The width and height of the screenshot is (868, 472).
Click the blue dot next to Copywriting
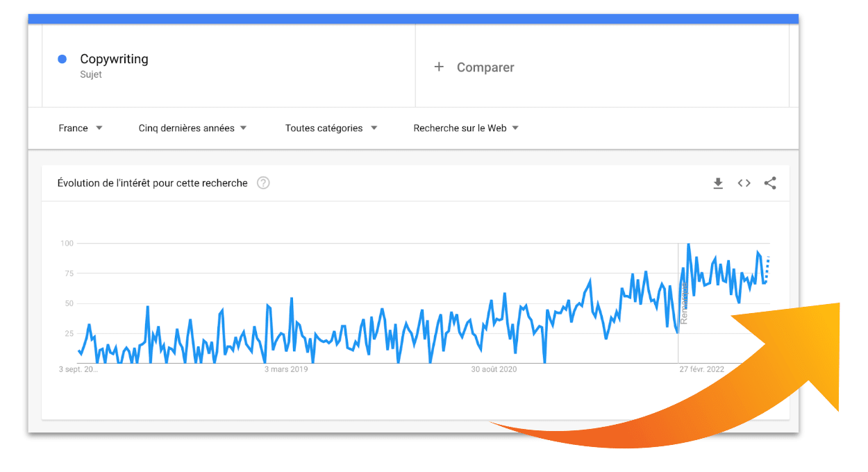pyautogui.click(x=62, y=60)
